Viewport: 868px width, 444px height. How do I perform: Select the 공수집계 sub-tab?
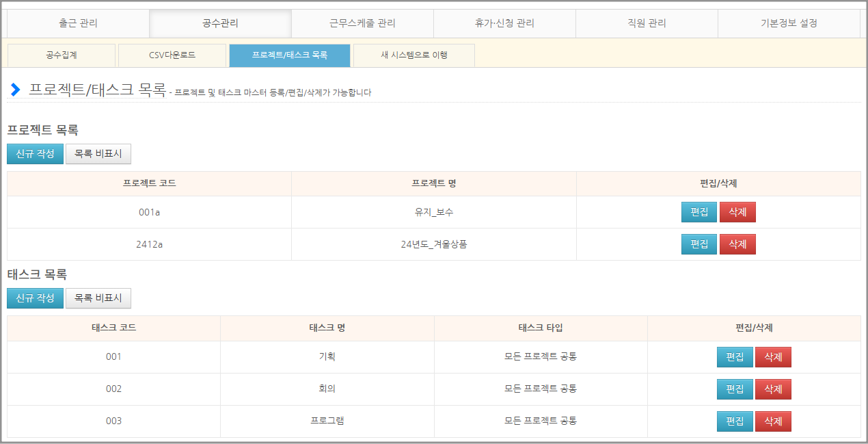click(61, 55)
